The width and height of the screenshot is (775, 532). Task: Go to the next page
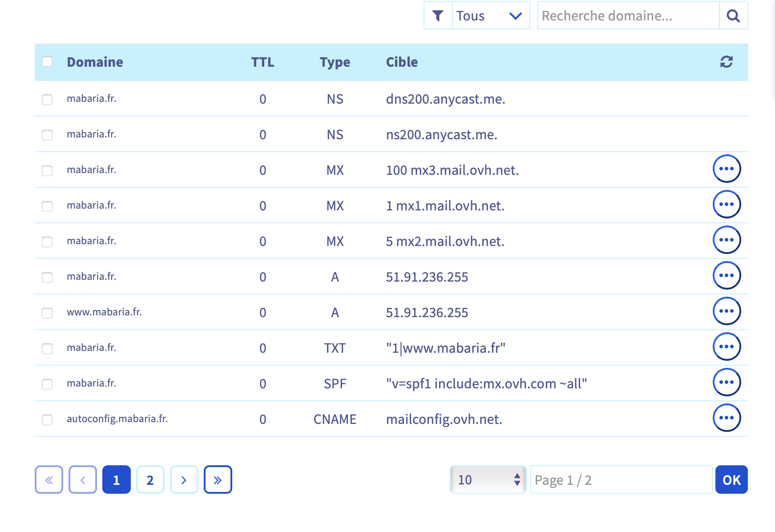pyautogui.click(x=184, y=480)
